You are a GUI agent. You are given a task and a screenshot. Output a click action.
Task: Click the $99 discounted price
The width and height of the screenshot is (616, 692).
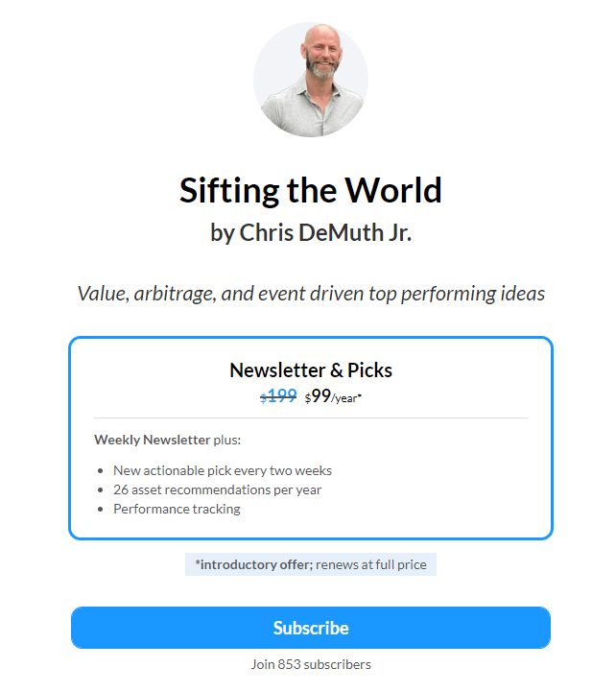pos(318,395)
